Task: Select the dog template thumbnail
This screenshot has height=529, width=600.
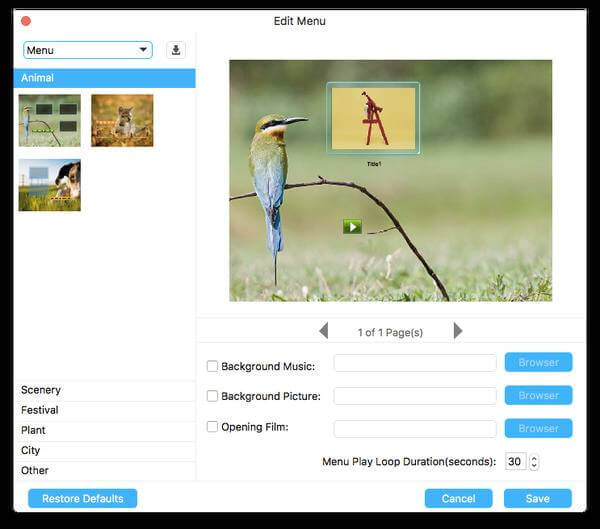Action: pos(50,185)
